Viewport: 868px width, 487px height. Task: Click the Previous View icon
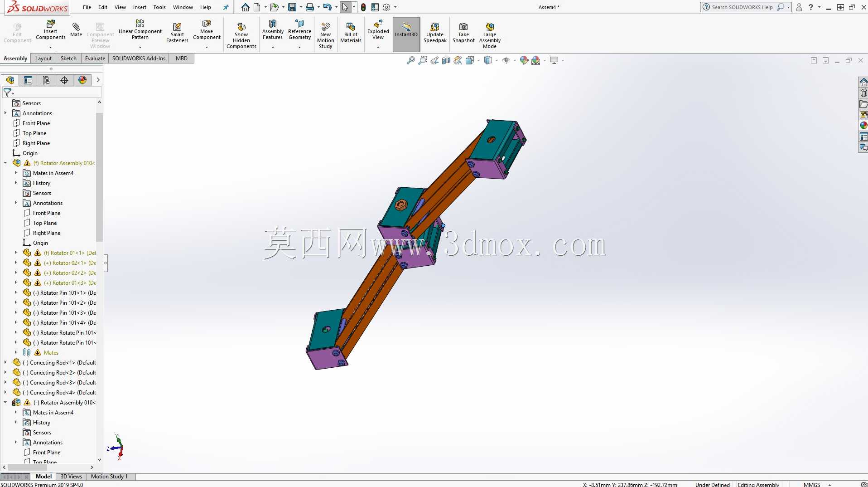click(x=434, y=60)
